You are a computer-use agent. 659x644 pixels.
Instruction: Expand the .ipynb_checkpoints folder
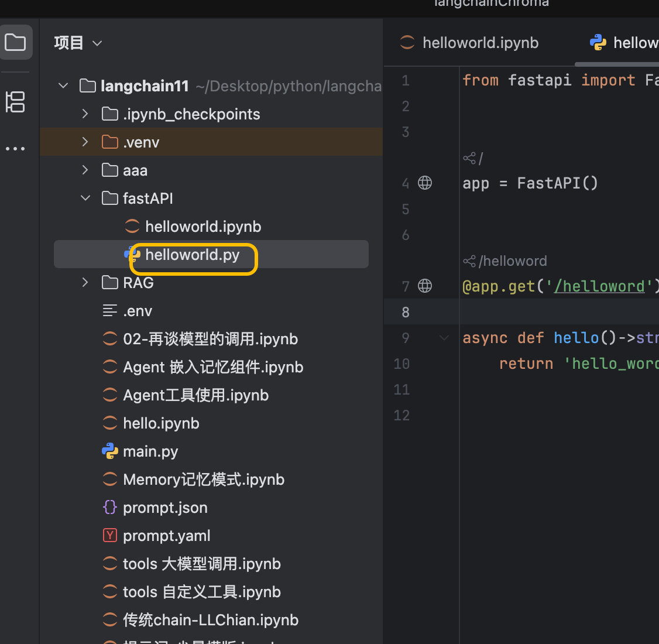(x=85, y=114)
